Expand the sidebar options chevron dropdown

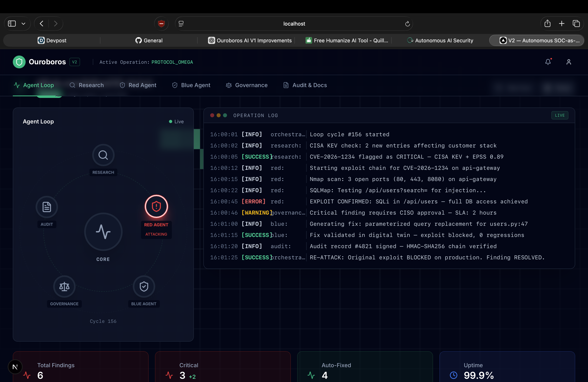23,24
